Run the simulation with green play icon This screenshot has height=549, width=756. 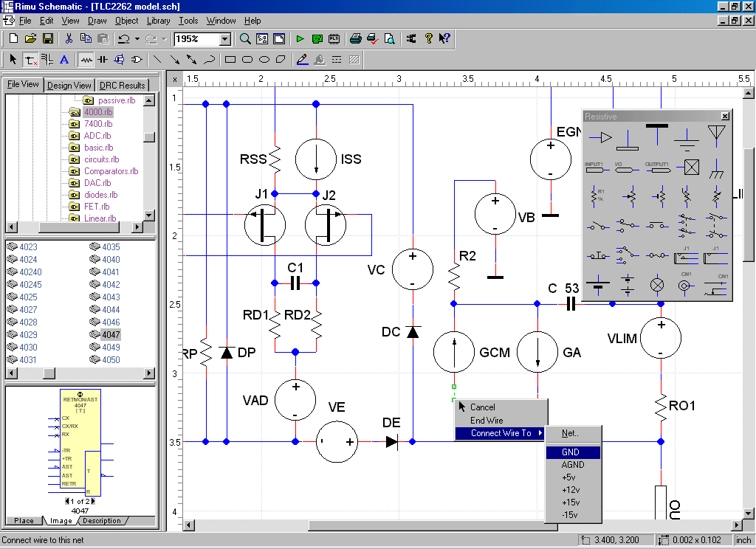(299, 38)
